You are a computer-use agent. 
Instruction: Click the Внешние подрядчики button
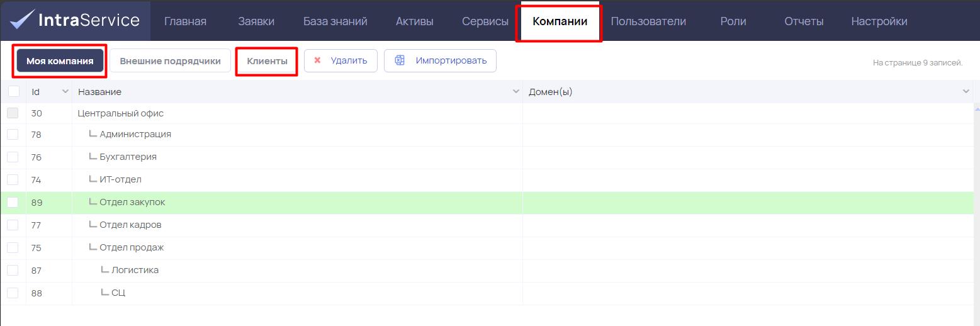pyautogui.click(x=171, y=61)
